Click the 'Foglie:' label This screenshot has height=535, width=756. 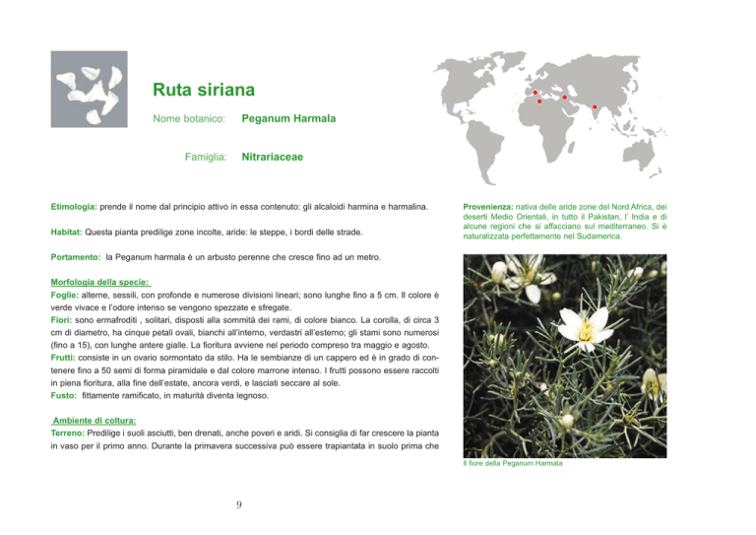[x=65, y=295]
